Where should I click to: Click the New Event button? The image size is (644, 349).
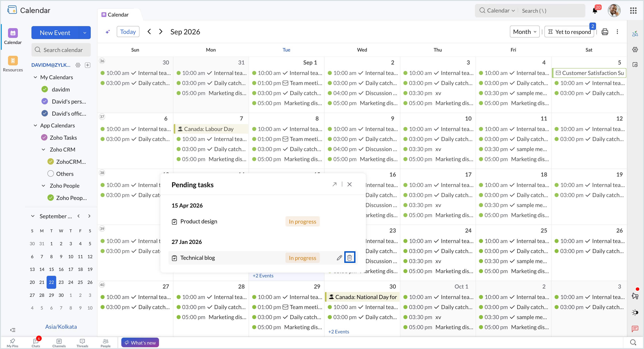click(x=55, y=33)
